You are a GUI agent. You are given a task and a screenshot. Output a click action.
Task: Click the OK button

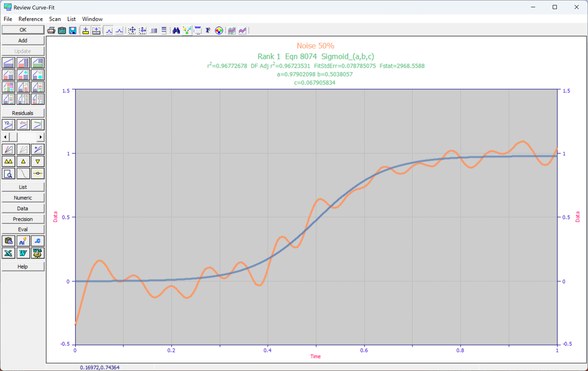(23, 30)
